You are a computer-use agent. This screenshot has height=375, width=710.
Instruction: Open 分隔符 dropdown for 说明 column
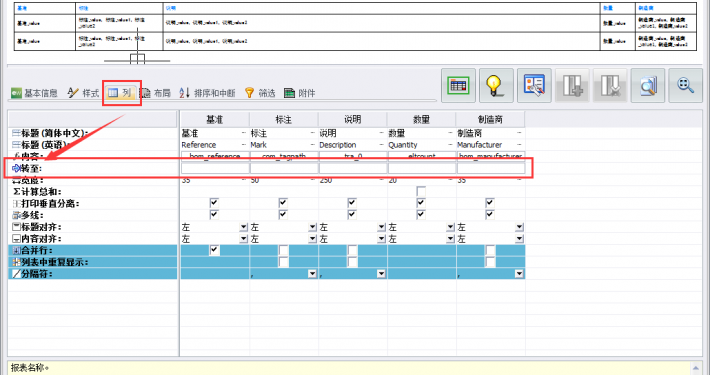point(381,274)
